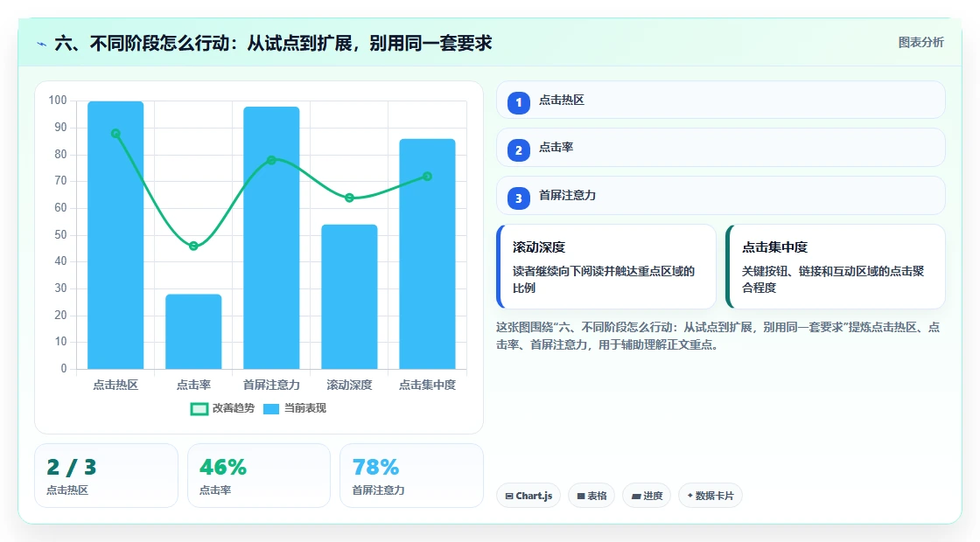Screen dimensions: 980x542
Task: Open the 点击率 list item
Action: point(721,148)
